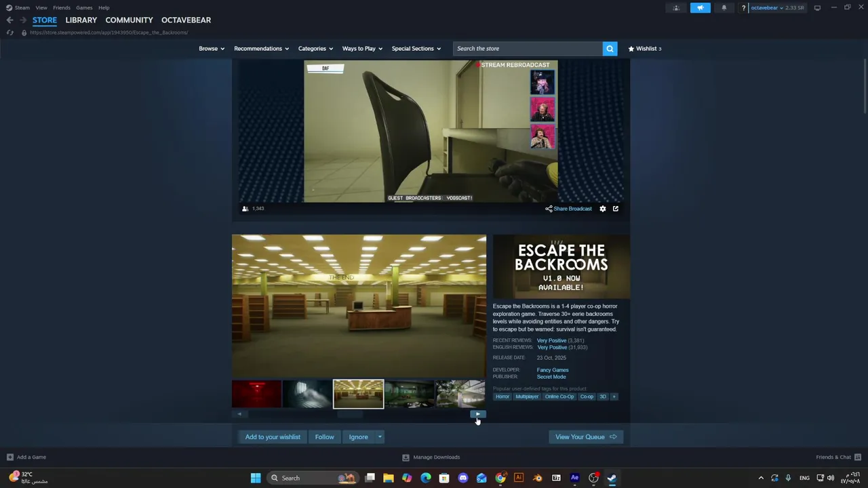Open File Explorer from the taskbar
Viewport: 868px width, 488px height.
click(389, 479)
